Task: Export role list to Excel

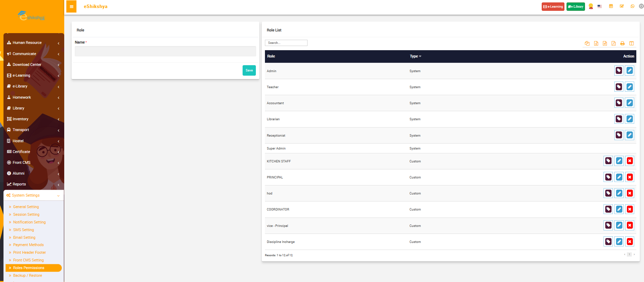Action: [x=596, y=44]
